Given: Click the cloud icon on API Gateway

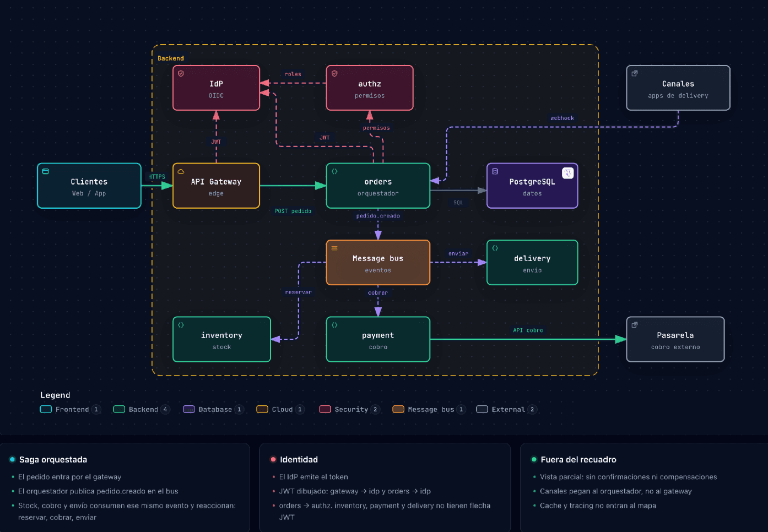Looking at the screenshot, I should tap(181, 171).
